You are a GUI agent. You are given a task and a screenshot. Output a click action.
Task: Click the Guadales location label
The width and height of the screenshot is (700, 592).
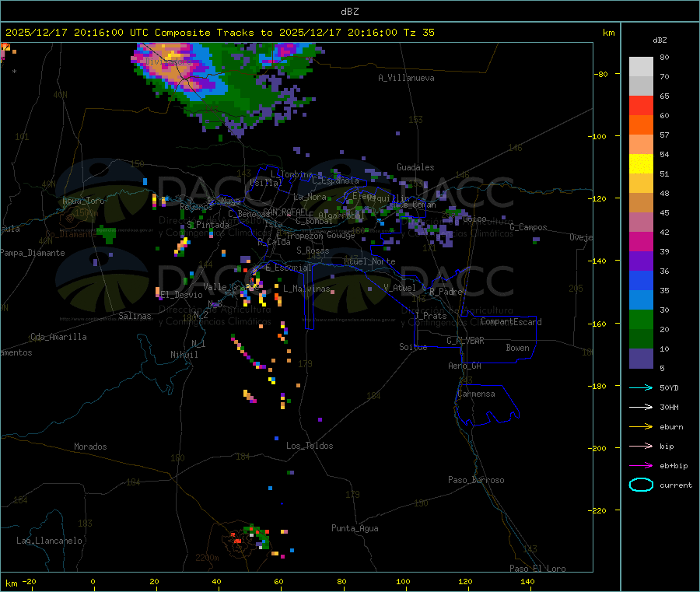click(x=415, y=167)
